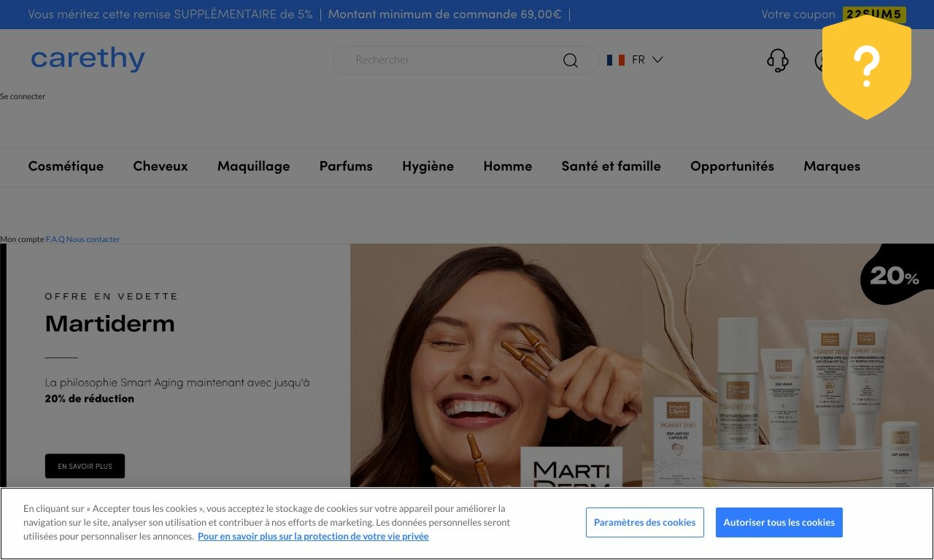Click the 22SUM5 coupon code
The width and height of the screenshot is (934, 560).
click(874, 15)
